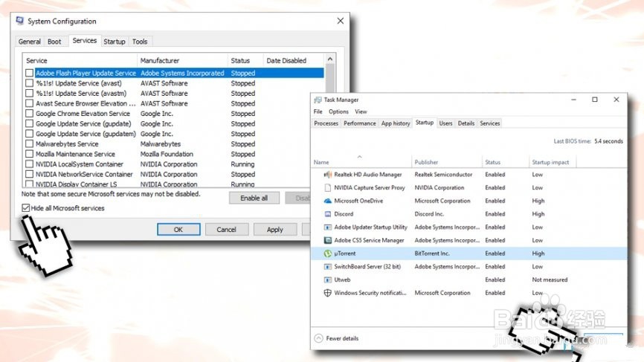Viewport: 644px width, 362px height.
Task: Click the µTorrent icon in Startup list
Action: (x=327, y=253)
